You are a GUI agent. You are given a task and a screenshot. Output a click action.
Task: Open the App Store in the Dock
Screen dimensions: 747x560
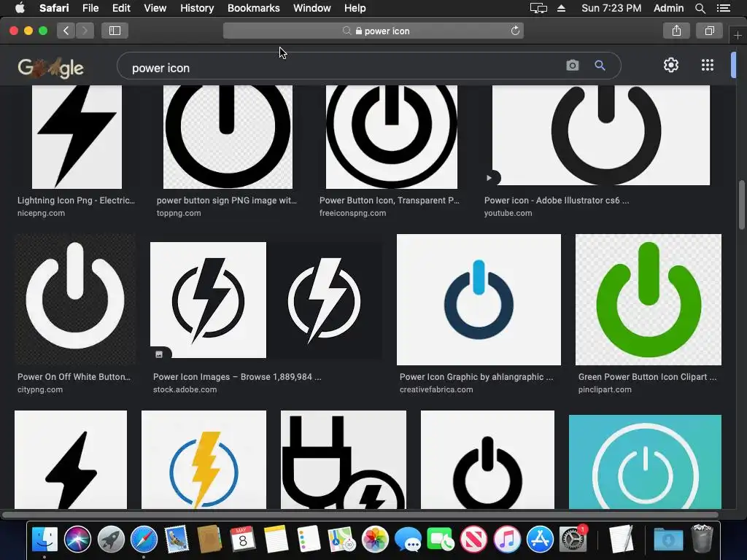pos(540,540)
